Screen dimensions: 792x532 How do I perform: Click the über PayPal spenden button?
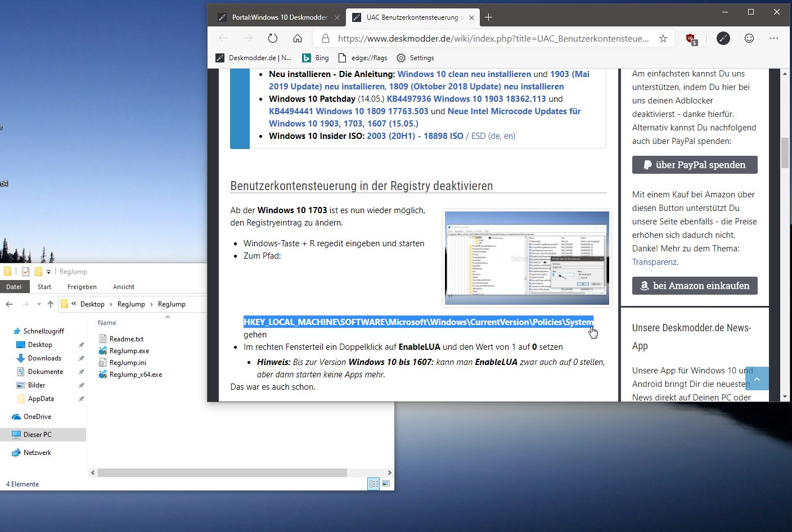click(x=695, y=165)
